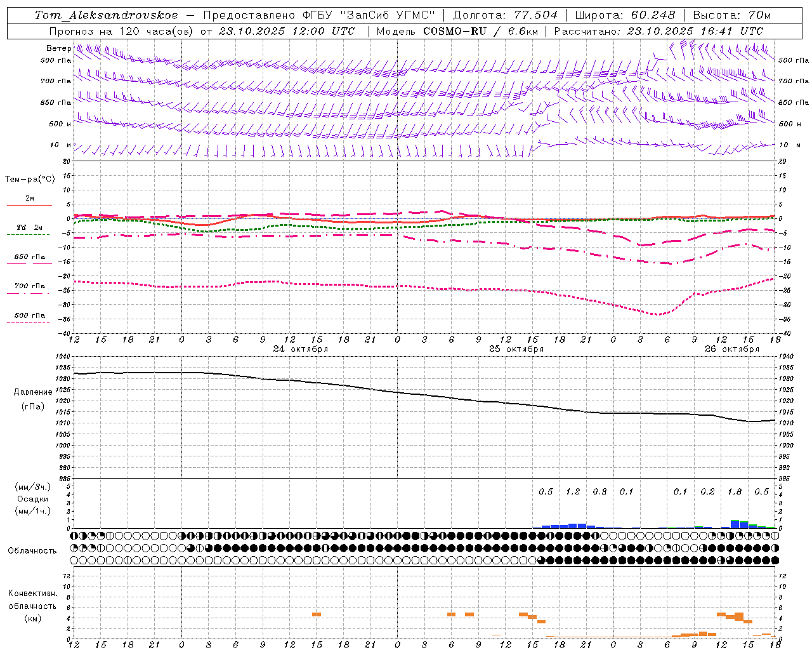The image size is (812, 650).
Task: Click the date label 25 октября
Action: click(x=516, y=349)
